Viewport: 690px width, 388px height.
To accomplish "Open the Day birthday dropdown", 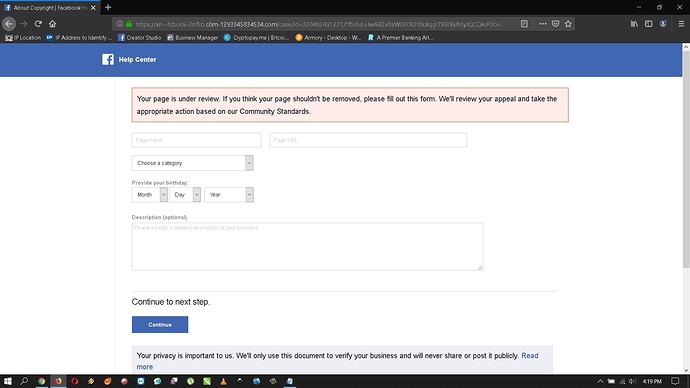I will [185, 194].
